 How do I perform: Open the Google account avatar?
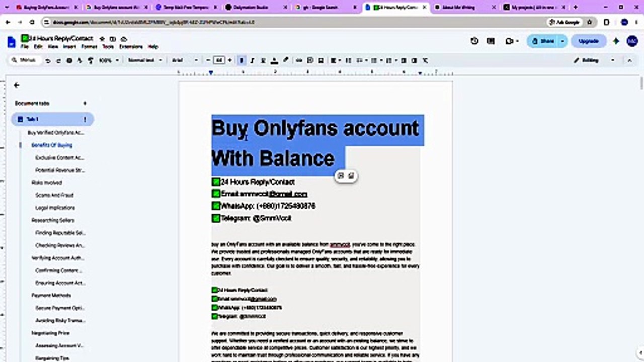click(632, 41)
